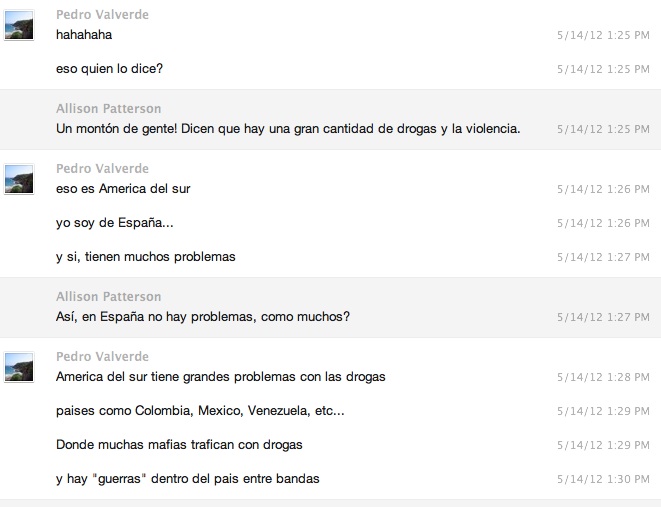Screen dimensions: 661x507
Task: Click the message 'eso quien lo dice?'
Action: (109, 68)
